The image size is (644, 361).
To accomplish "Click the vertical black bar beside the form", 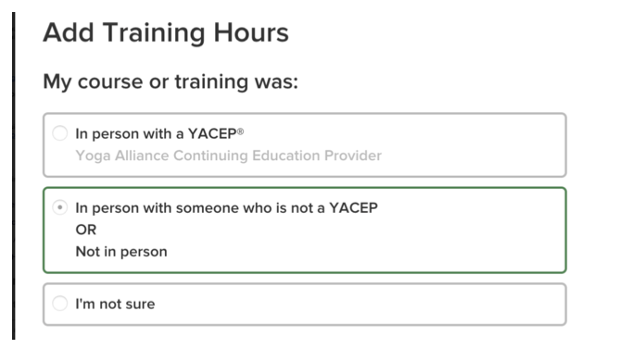I will pyautogui.click(x=14, y=176).
